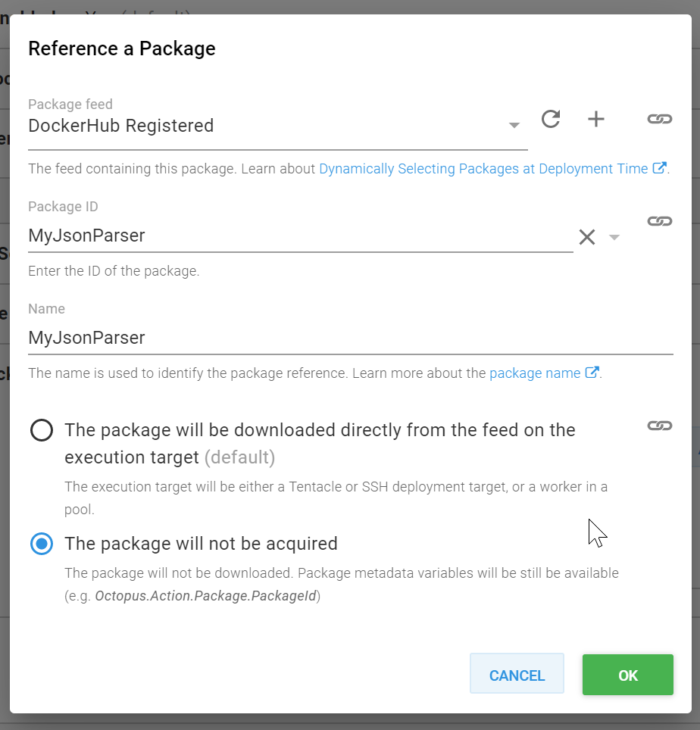Select the download directly from feed option
The image size is (700, 730).
42,430
